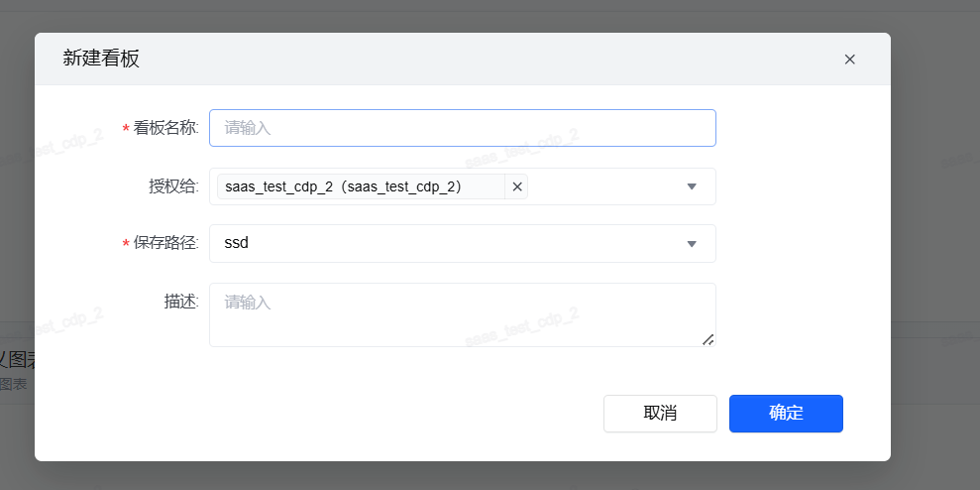980x490 pixels.
Task: Click the small 图表 text behind dialog
Action: (14, 384)
